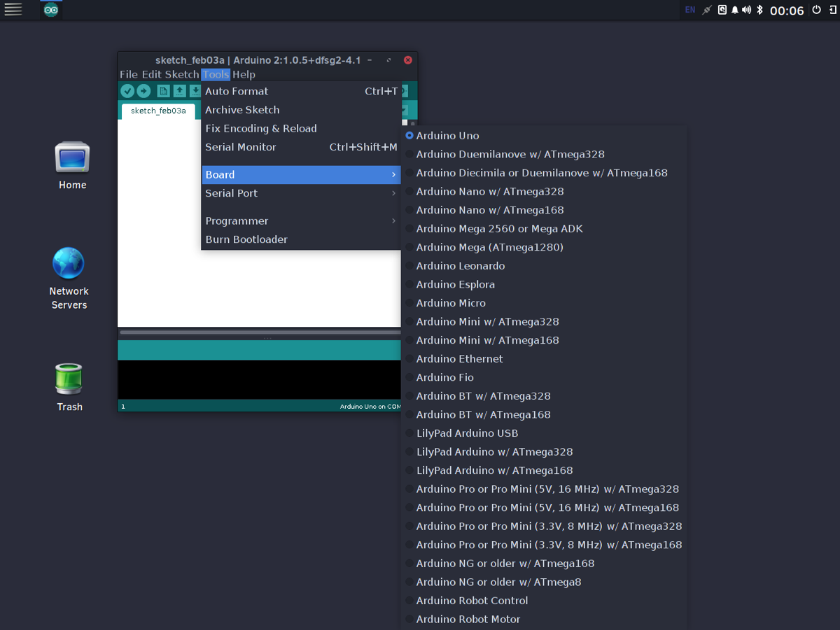This screenshot has width=840, height=630.
Task: Choose the Arduino Fio board
Action: (x=544, y=377)
